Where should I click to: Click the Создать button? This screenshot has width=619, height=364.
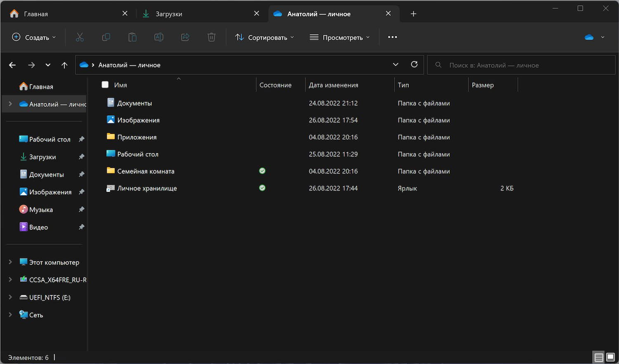coord(33,37)
